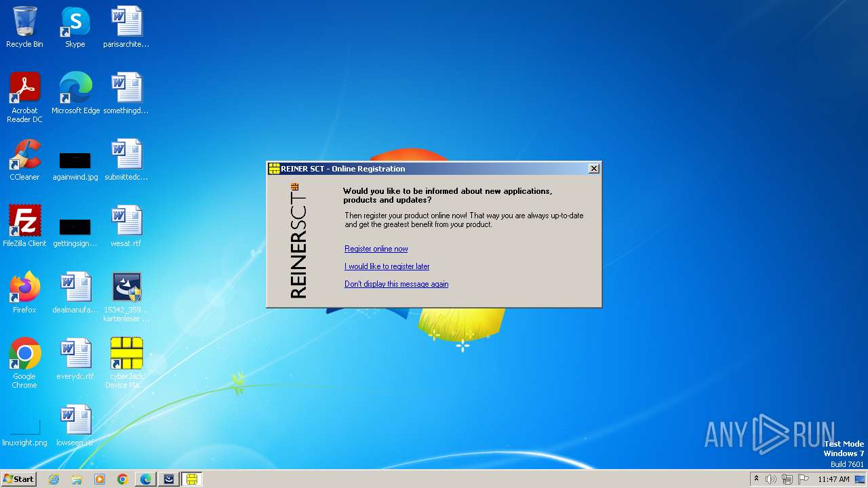Select Don't display this message again
The height and width of the screenshot is (488, 868).
click(397, 284)
